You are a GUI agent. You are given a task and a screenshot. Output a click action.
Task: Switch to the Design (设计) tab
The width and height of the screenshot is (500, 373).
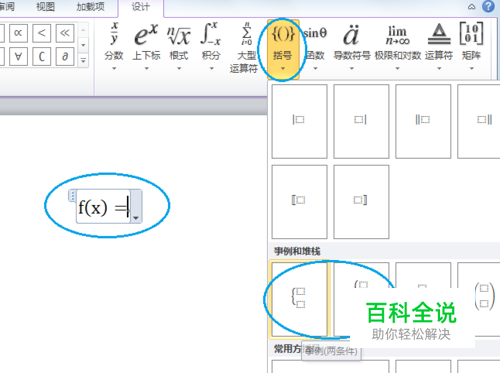141,7
